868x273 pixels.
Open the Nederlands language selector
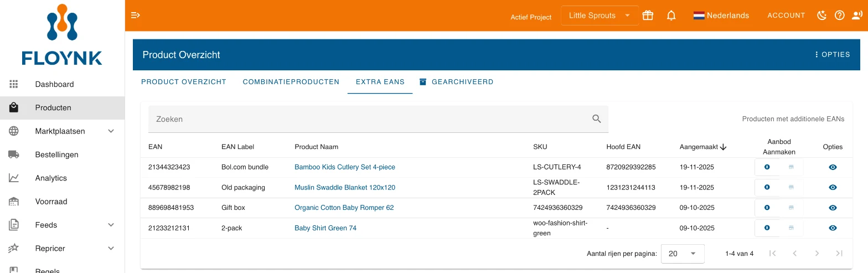[x=721, y=16]
